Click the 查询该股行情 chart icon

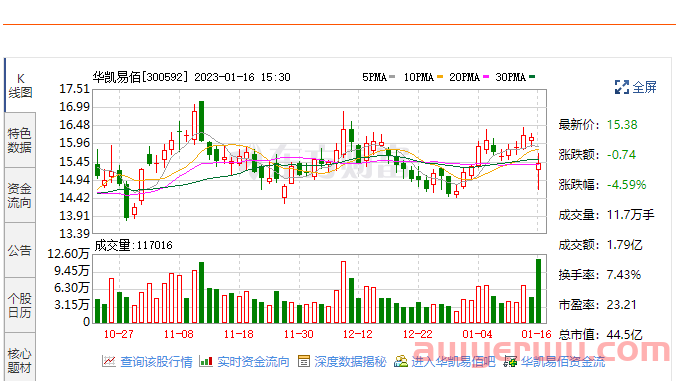109,362
